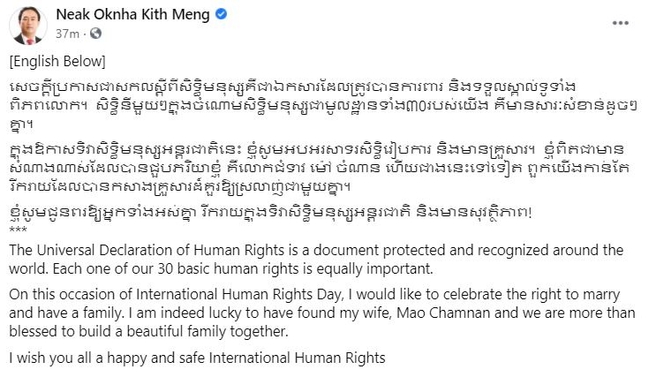Click the words 'is equally important' in the post
The height and width of the screenshot is (377, 650).
click(x=369, y=269)
